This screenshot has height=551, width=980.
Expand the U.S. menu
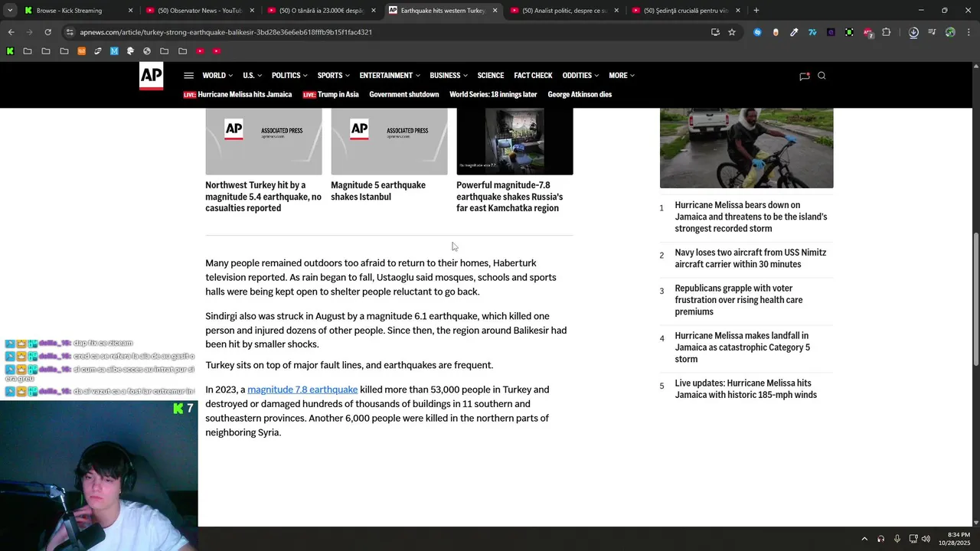click(252, 76)
